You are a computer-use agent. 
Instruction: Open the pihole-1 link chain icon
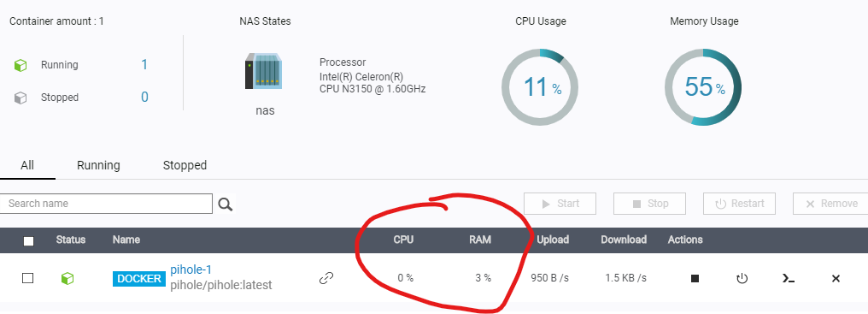click(x=326, y=278)
